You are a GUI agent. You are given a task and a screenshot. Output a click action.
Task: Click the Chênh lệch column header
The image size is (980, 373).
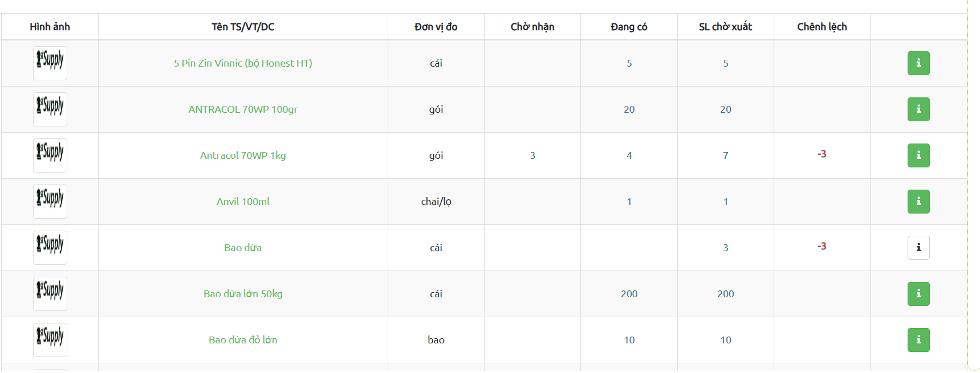[x=822, y=27]
